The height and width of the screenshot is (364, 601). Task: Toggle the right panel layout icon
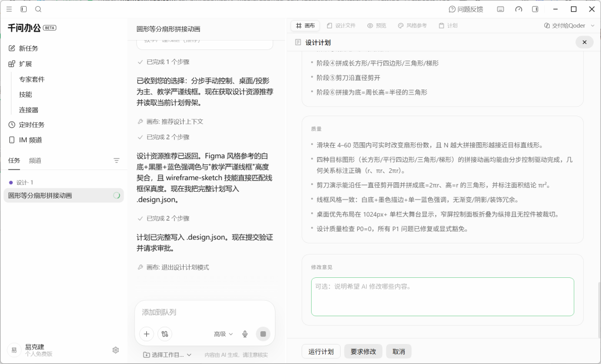click(x=535, y=9)
